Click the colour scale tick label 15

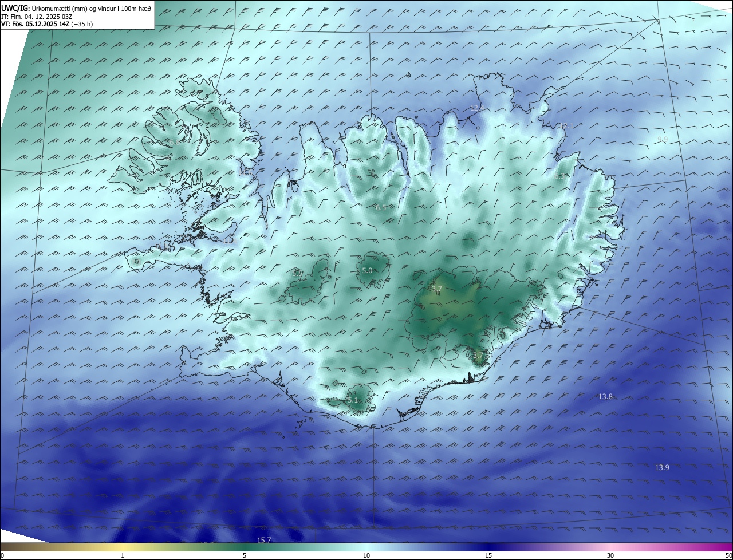point(488,555)
